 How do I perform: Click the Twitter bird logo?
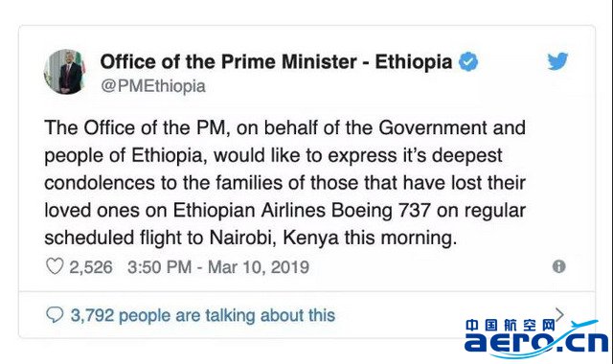point(557,61)
